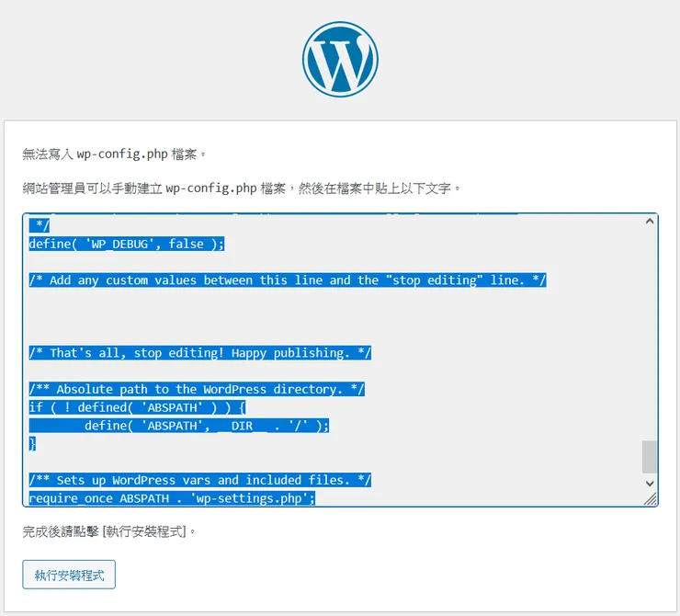Click the 'Add any custom values' comment line
This screenshot has height=616, width=680.
coord(288,280)
